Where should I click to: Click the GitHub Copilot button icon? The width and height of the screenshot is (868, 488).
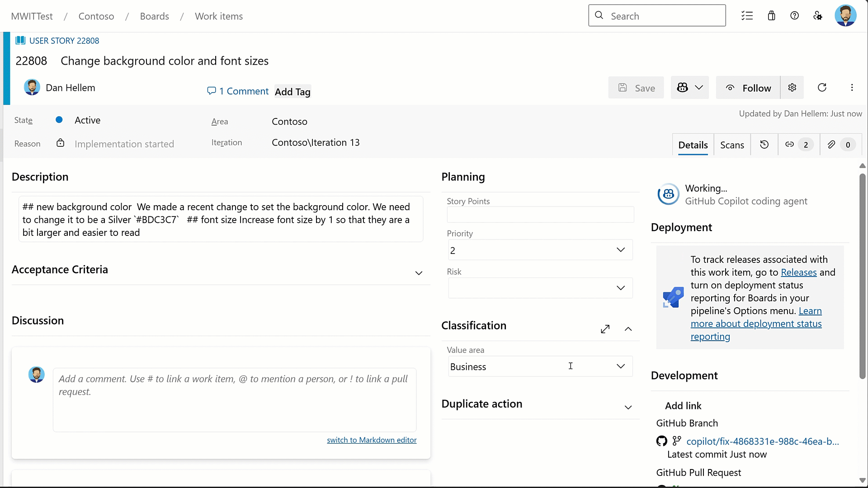(682, 88)
